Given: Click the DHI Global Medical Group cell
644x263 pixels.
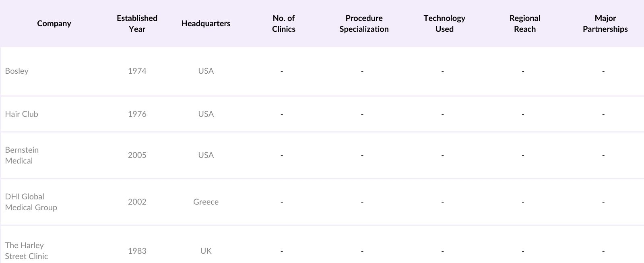Looking at the screenshot, I should click(x=31, y=202).
